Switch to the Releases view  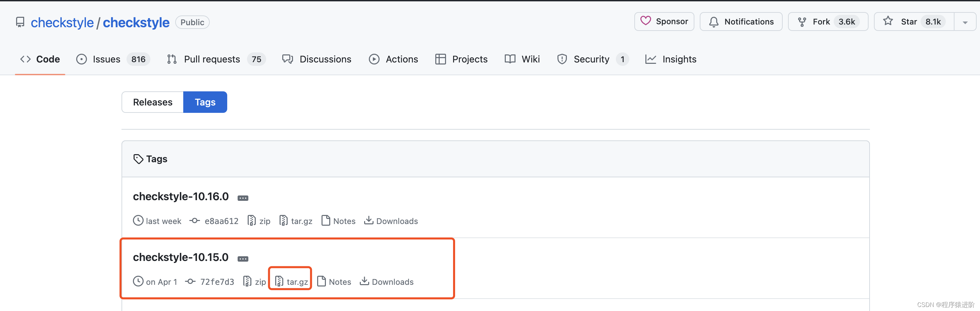pos(152,102)
